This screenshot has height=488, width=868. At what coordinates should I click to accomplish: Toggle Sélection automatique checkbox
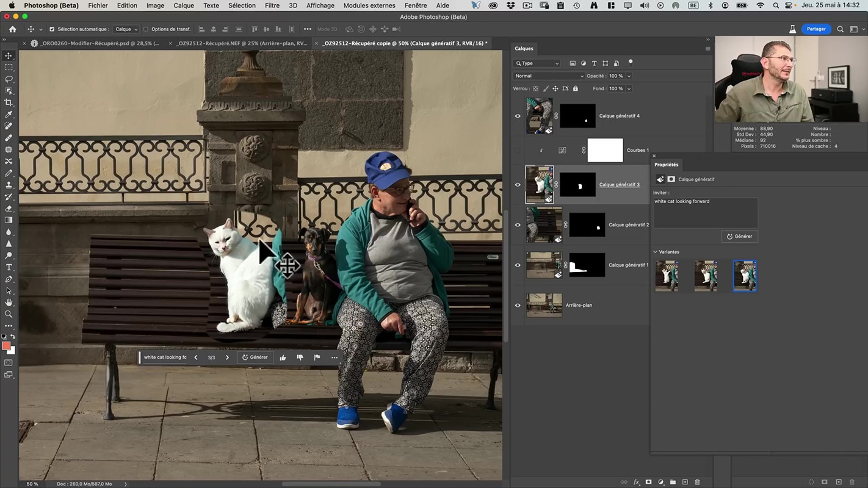(x=51, y=29)
